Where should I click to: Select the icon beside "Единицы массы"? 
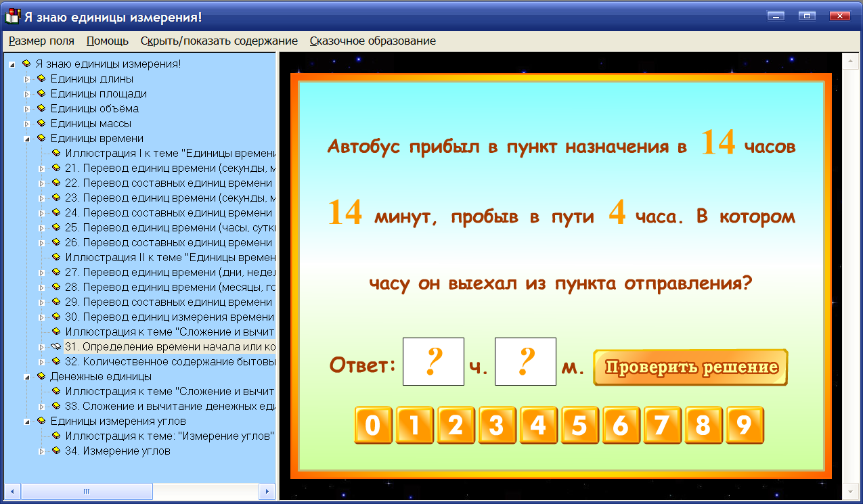click(41, 123)
